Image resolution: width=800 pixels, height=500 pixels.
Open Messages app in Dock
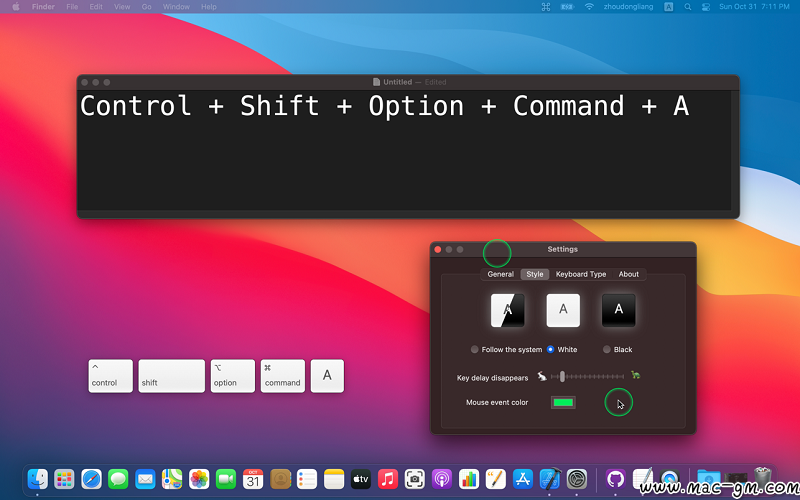118,479
